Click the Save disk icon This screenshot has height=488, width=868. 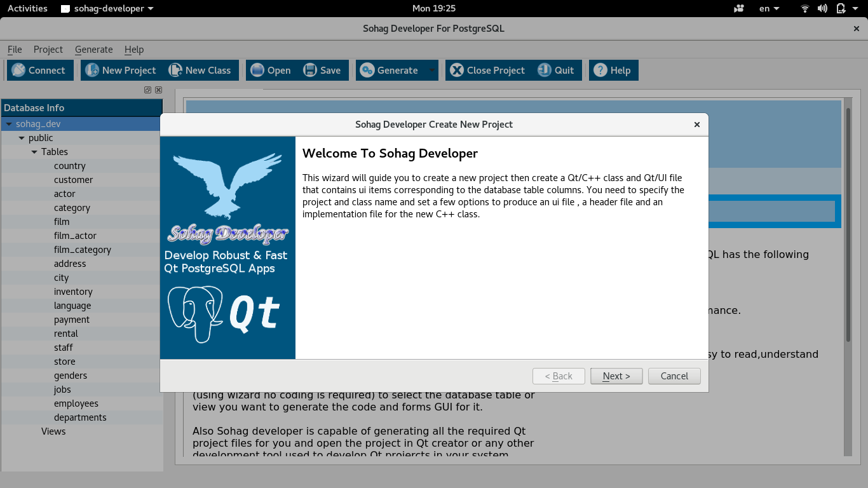point(310,70)
